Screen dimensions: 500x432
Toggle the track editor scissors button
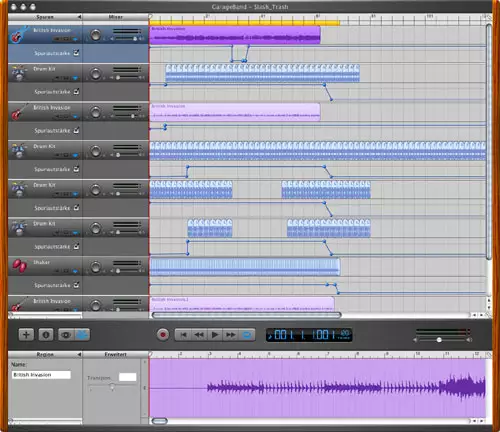click(x=82, y=334)
